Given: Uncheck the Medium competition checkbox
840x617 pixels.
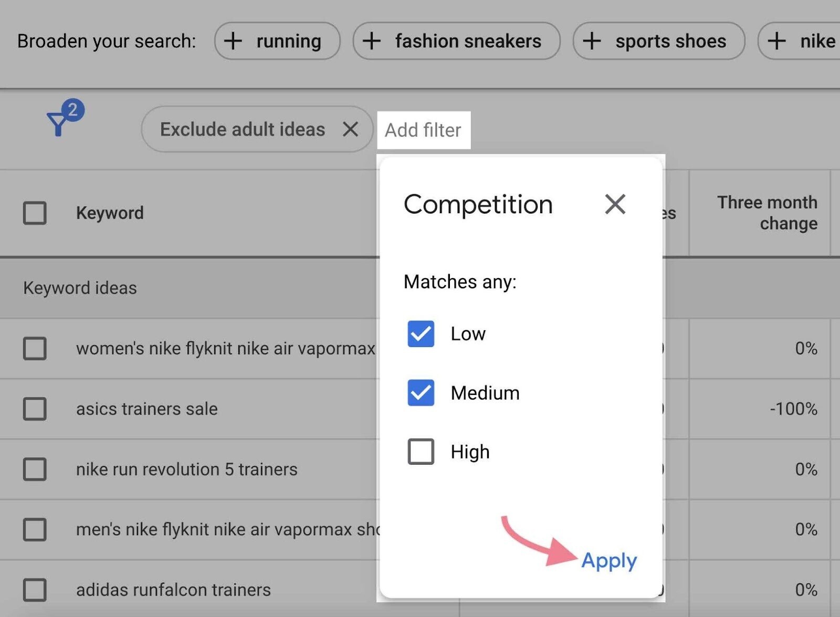Looking at the screenshot, I should tap(421, 393).
